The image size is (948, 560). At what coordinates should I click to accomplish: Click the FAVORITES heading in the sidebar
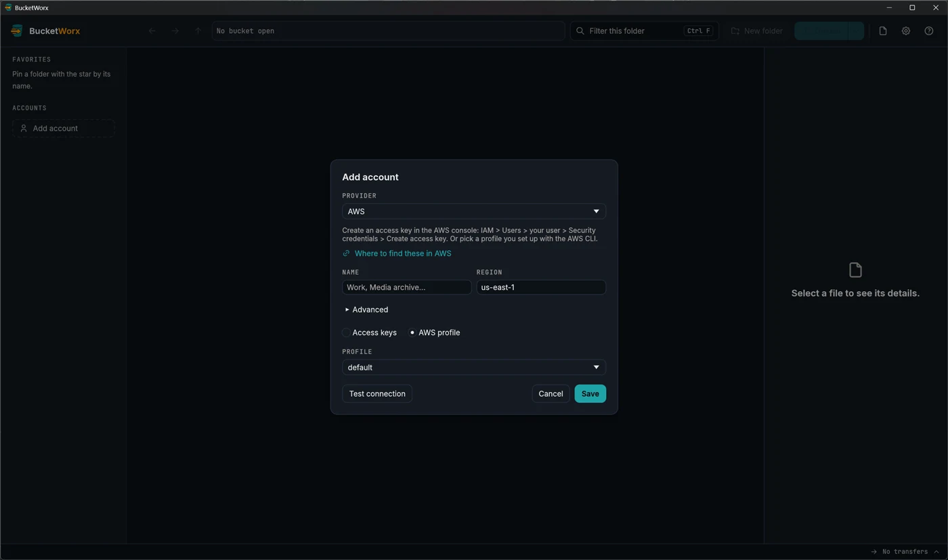point(31,60)
